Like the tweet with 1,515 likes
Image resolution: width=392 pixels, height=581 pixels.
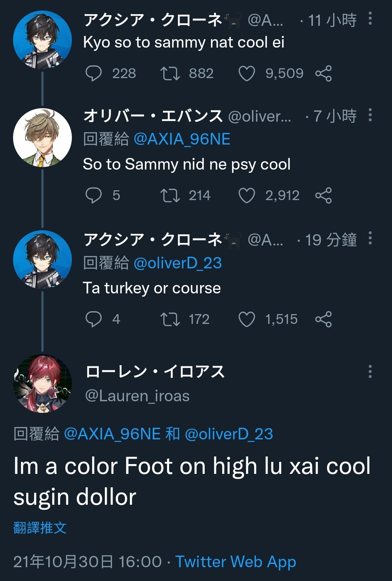tap(247, 319)
